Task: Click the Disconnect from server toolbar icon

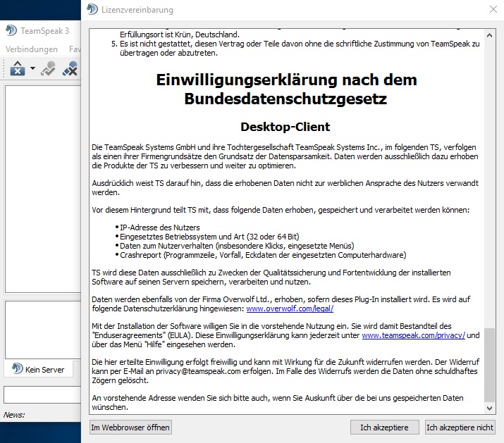Action: pyautogui.click(x=48, y=69)
